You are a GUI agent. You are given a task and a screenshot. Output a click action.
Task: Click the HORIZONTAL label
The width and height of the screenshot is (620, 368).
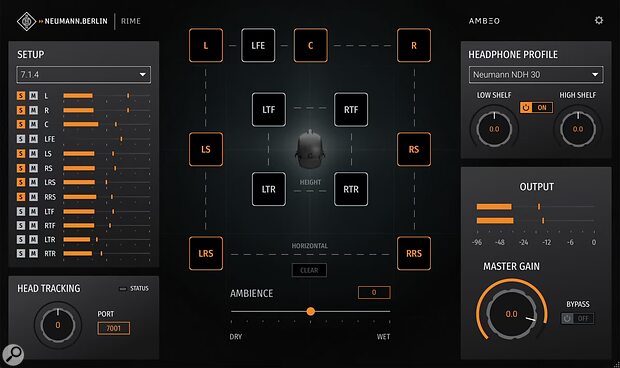(x=310, y=246)
